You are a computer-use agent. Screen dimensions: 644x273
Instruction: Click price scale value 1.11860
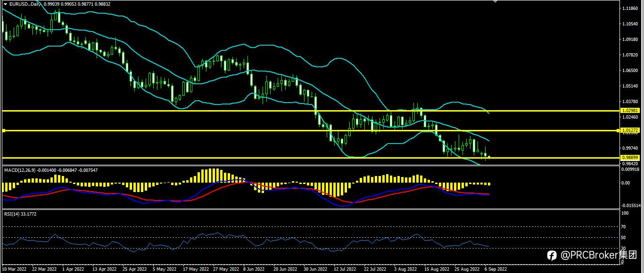[x=630, y=8]
